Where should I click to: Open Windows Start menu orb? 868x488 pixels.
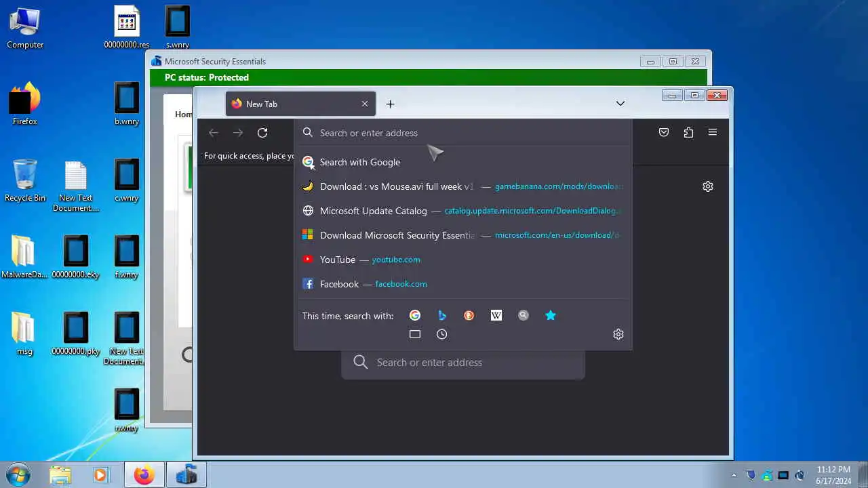(x=18, y=474)
